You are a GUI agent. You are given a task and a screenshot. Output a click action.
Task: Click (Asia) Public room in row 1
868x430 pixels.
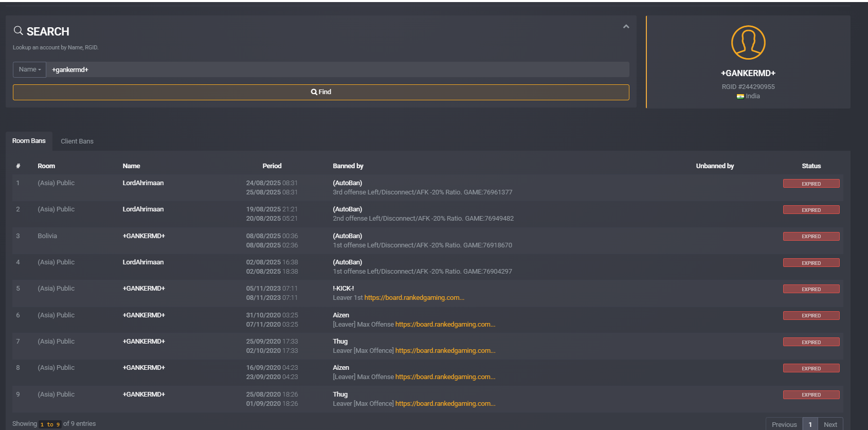pyautogui.click(x=56, y=183)
